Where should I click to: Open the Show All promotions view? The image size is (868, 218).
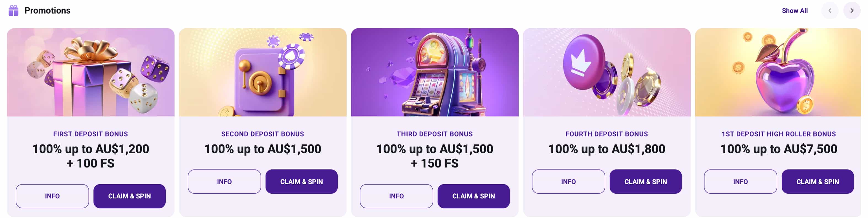[x=795, y=10]
